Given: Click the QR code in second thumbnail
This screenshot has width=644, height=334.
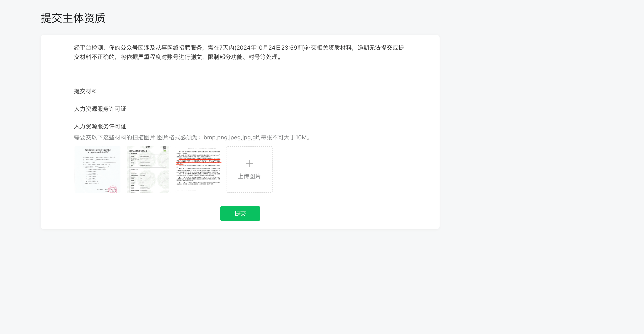Looking at the screenshot, I should (165, 148).
